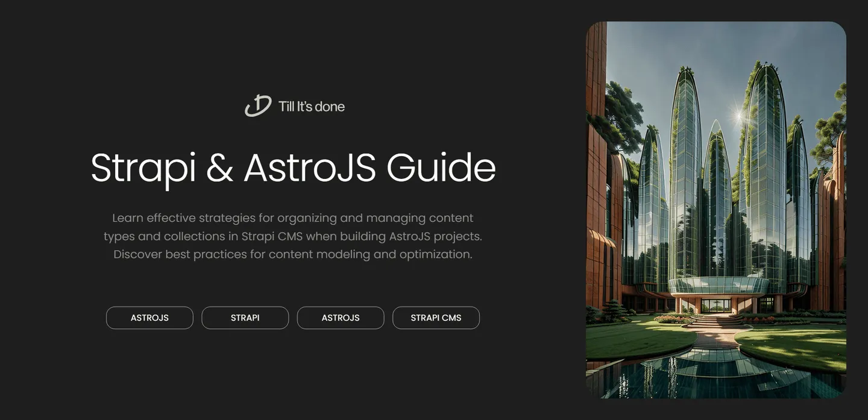868x420 pixels.
Task: Open the glass towers hero image
Action: click(715, 210)
